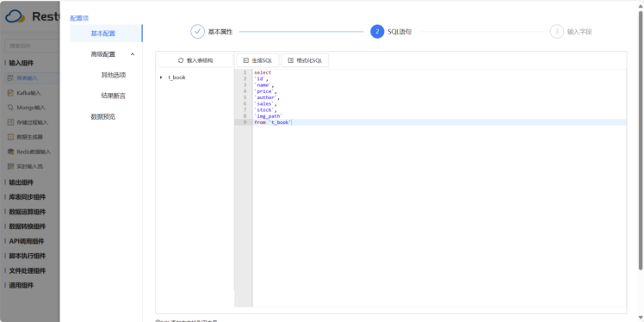Click the 格式化SQL button icon
The width and height of the screenshot is (644, 322).
pos(291,60)
